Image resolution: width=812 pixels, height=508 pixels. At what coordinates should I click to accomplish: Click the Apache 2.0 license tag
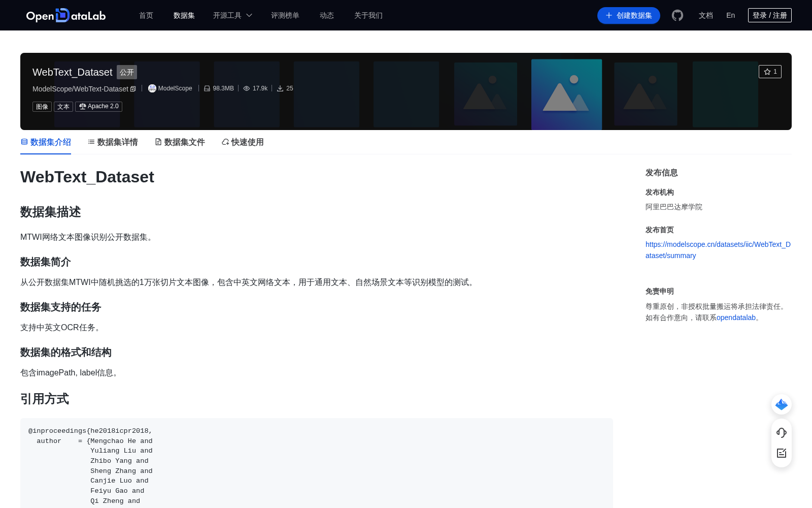coord(98,106)
